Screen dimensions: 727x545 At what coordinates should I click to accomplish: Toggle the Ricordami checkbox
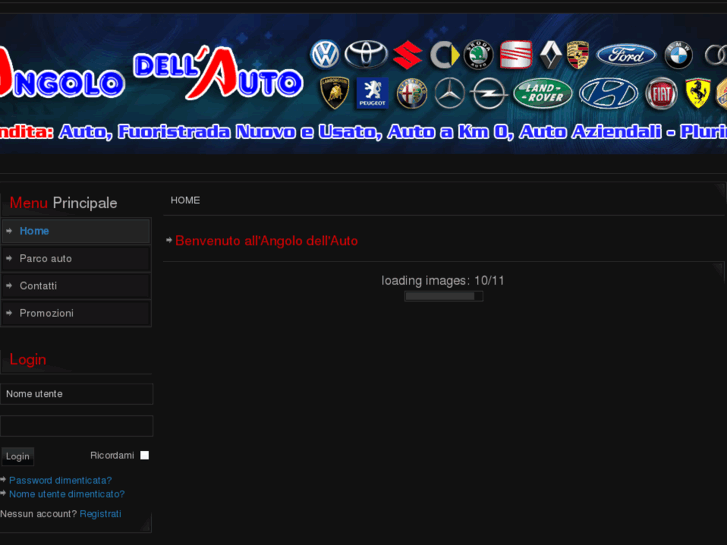click(145, 455)
